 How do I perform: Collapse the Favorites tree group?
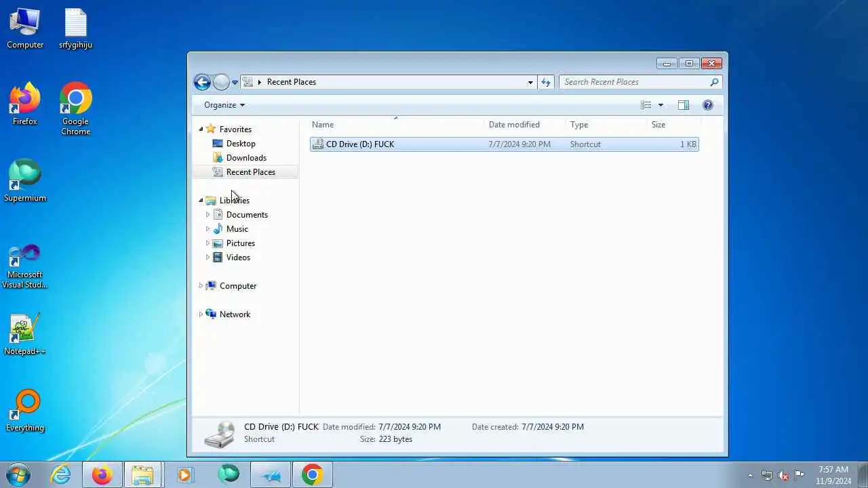(201, 129)
